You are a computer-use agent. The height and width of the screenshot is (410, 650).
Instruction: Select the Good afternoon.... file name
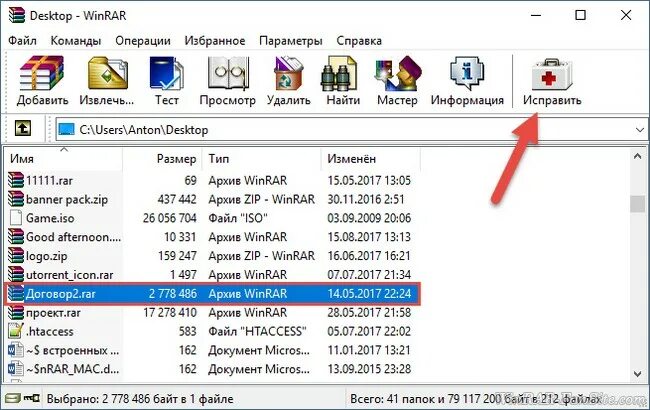pyautogui.click(x=73, y=237)
